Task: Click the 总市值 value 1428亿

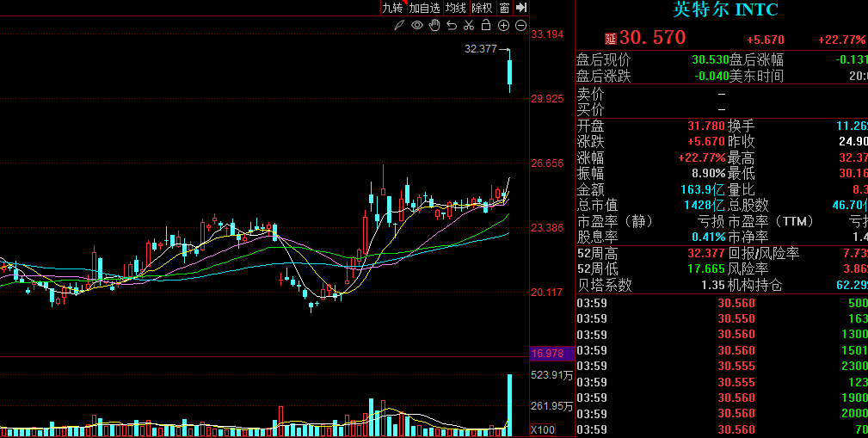Action: point(705,206)
